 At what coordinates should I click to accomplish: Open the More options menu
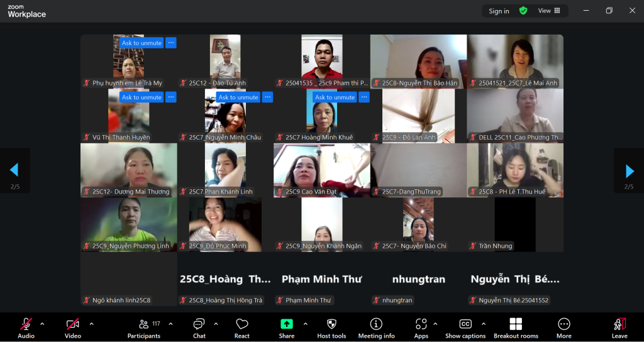563,327
